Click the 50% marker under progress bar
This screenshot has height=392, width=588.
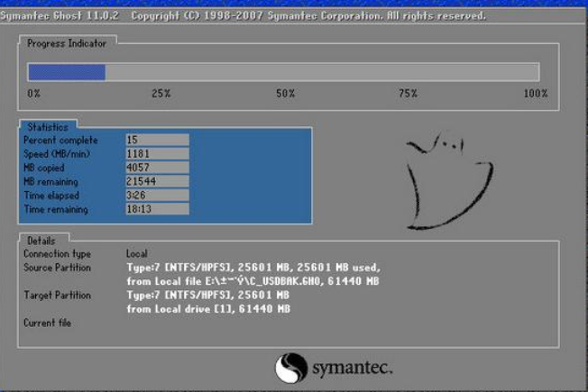[x=285, y=94]
